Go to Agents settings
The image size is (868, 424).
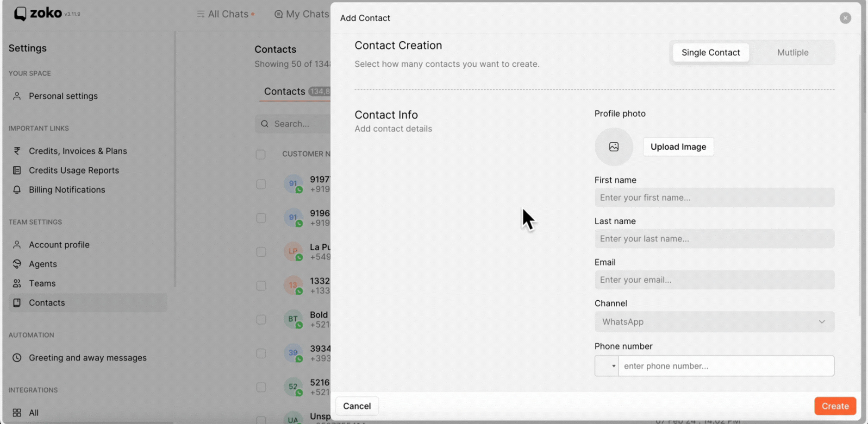(43, 264)
